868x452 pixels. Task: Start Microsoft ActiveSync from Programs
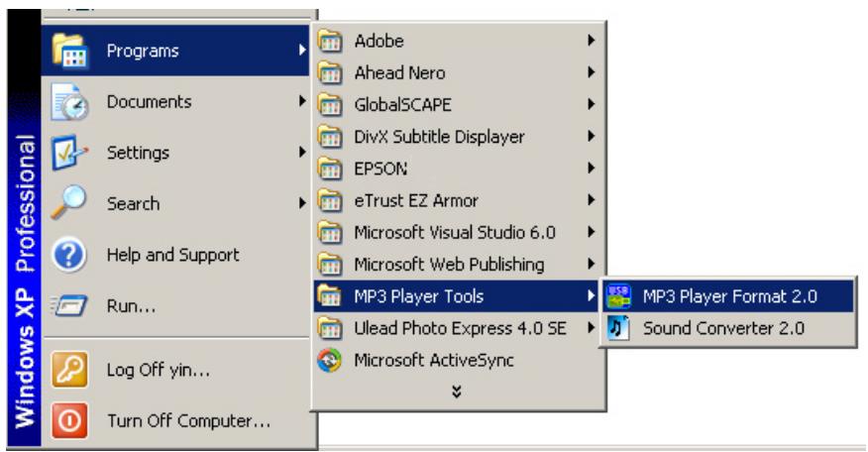tap(457, 361)
